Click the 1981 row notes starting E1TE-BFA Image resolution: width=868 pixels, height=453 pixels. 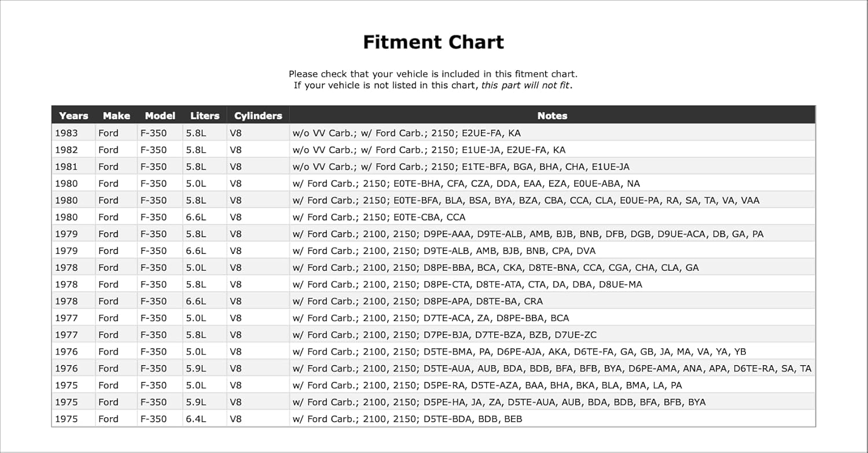[461, 167]
